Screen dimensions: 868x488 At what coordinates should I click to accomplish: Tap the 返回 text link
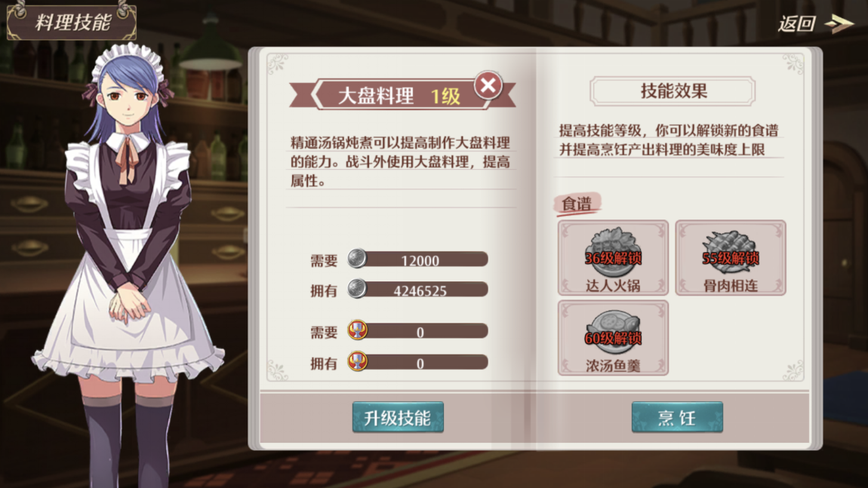coord(796,24)
